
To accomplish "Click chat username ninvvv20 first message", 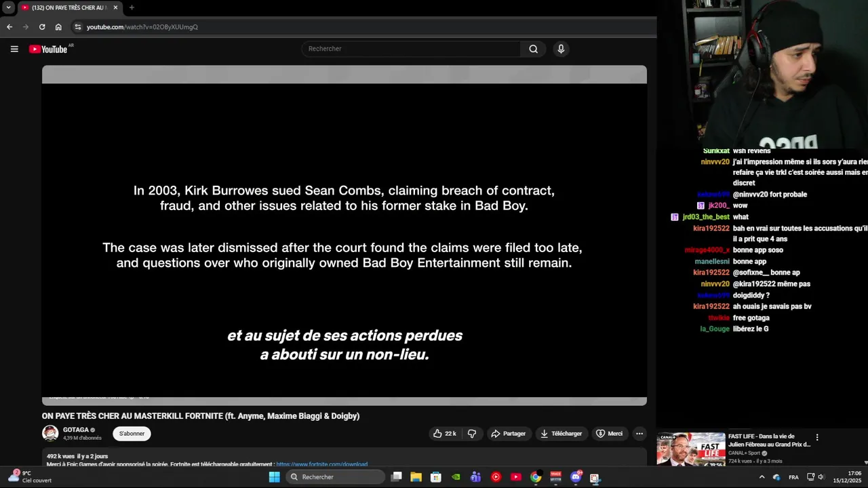I will point(715,163).
